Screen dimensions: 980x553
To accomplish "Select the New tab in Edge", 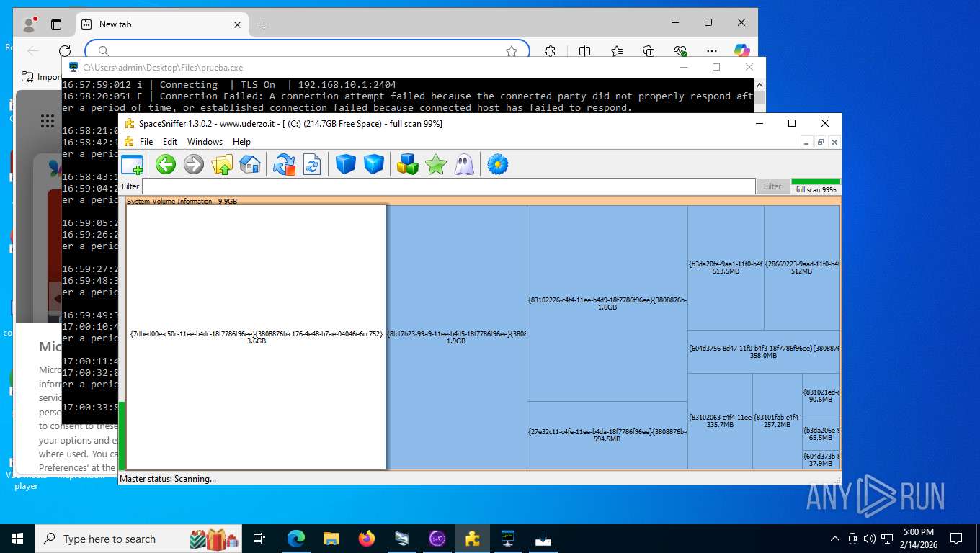I will click(161, 24).
